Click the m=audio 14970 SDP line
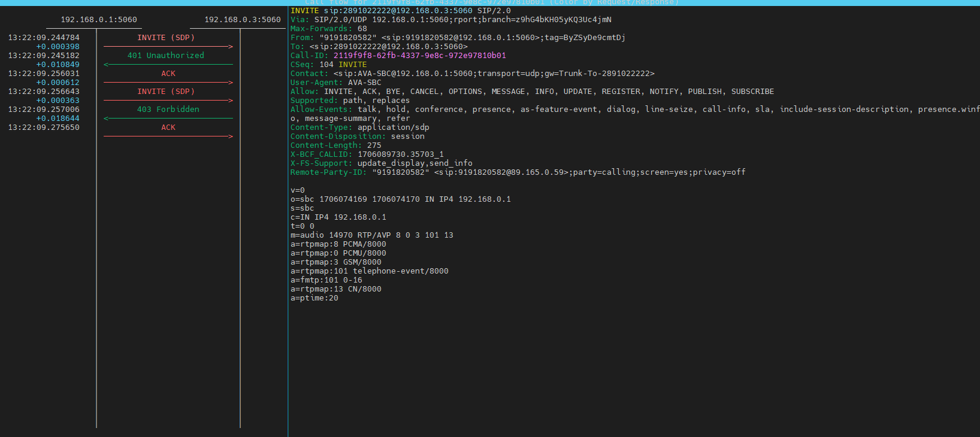Screen dimensions: 980x437 pyautogui.click(x=372, y=235)
